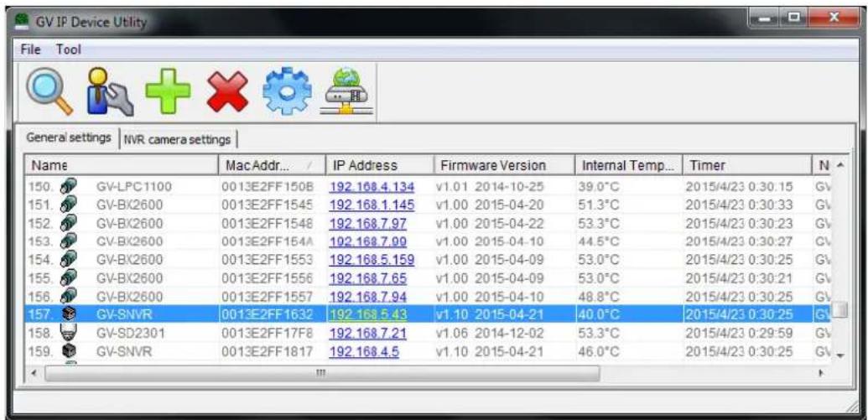Click MAC address 0013E2FF1632
The image size is (868, 420).
268,315
